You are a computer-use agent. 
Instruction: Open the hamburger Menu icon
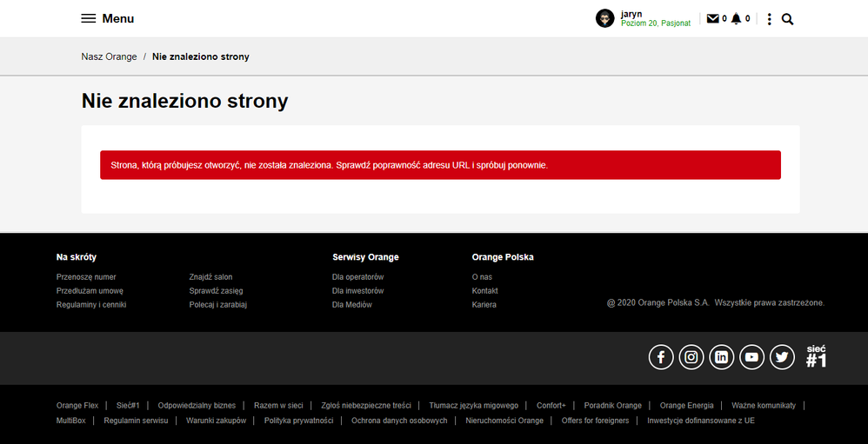coord(89,18)
